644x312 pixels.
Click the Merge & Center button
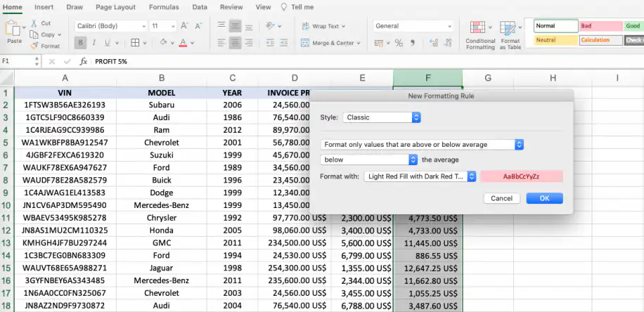(x=330, y=43)
